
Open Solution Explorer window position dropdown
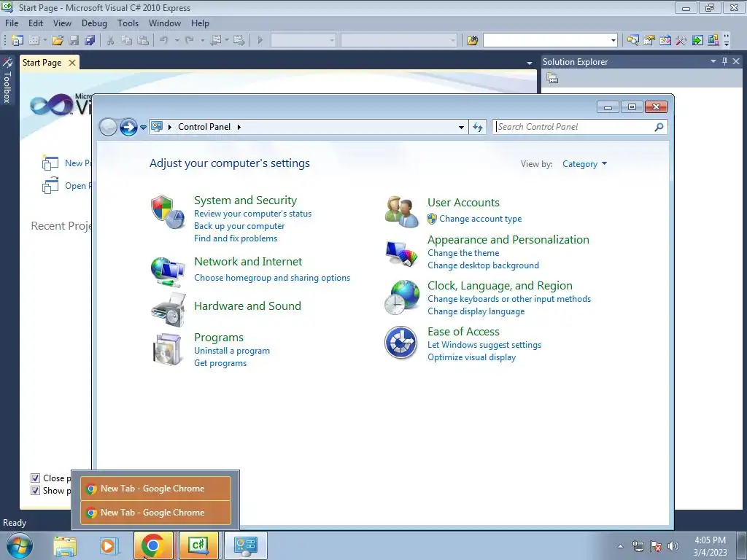pos(713,61)
